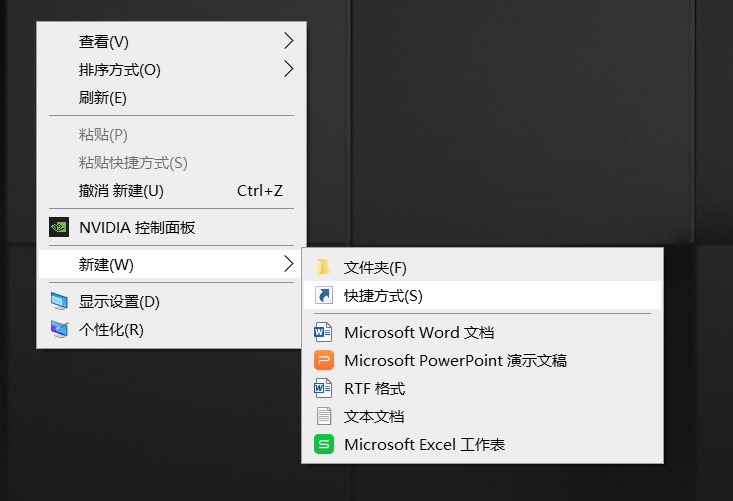Expand the submenu arrow next to 查看(V)
Viewport: 733px width, 501px height.
pos(288,41)
